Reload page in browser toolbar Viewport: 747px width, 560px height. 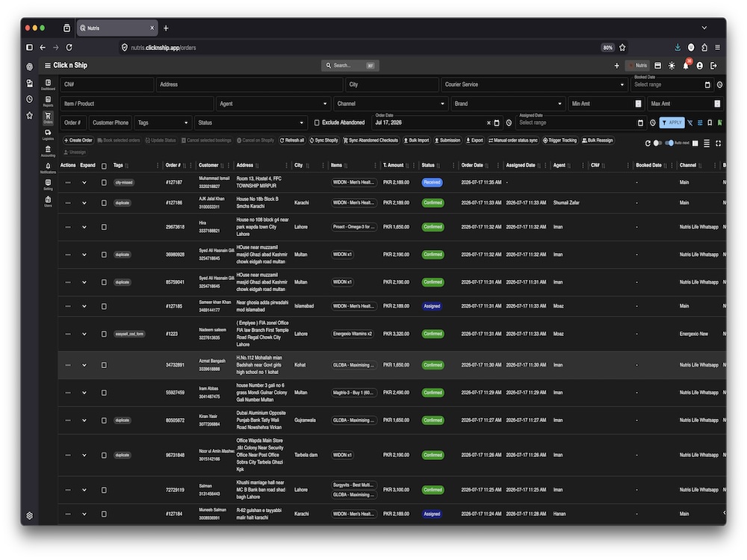point(69,48)
